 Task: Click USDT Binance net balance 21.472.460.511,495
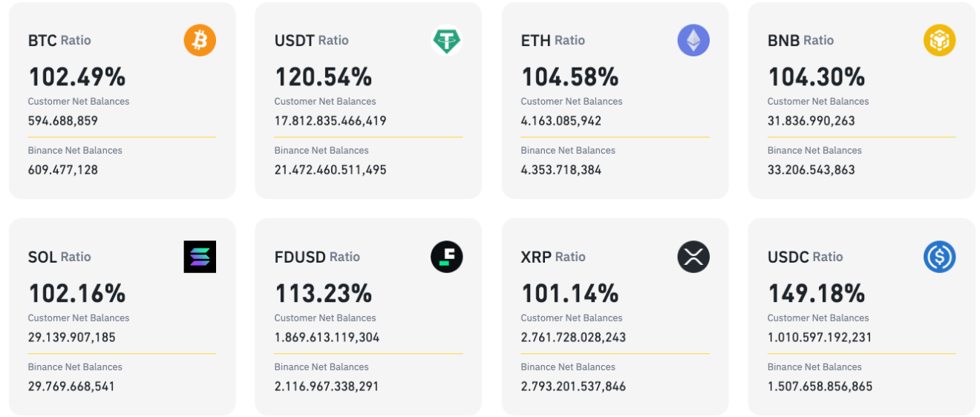(330, 169)
